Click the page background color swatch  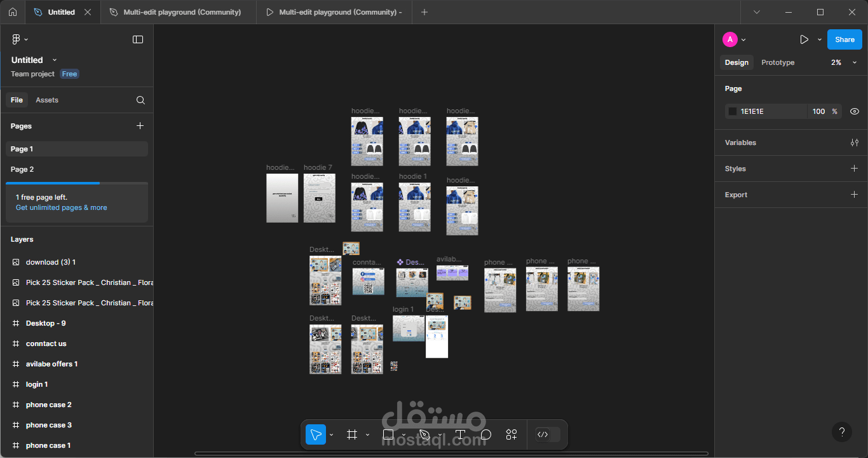[732, 111]
